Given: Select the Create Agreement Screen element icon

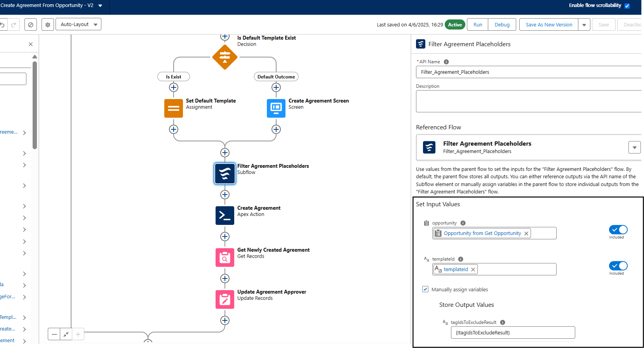Looking at the screenshot, I should tap(276, 108).
